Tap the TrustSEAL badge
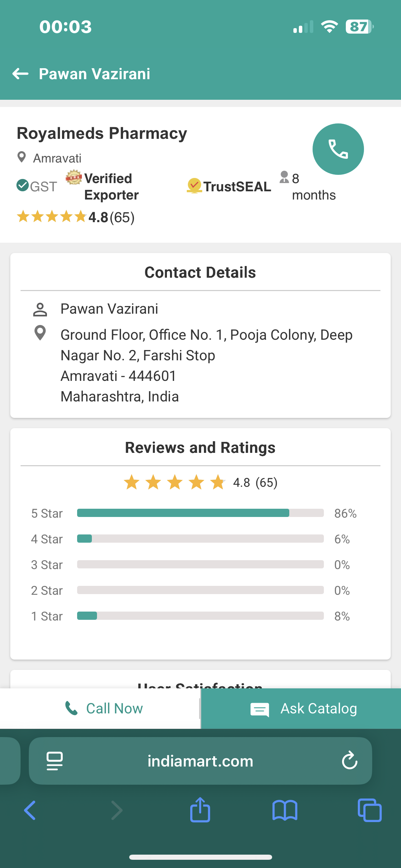Viewport: 401px width, 868px height. [229, 186]
